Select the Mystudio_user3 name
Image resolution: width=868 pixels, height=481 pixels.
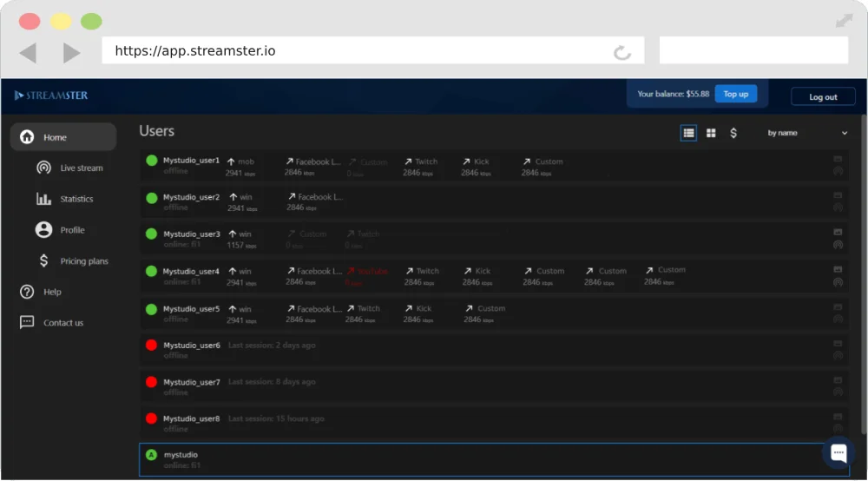(191, 234)
